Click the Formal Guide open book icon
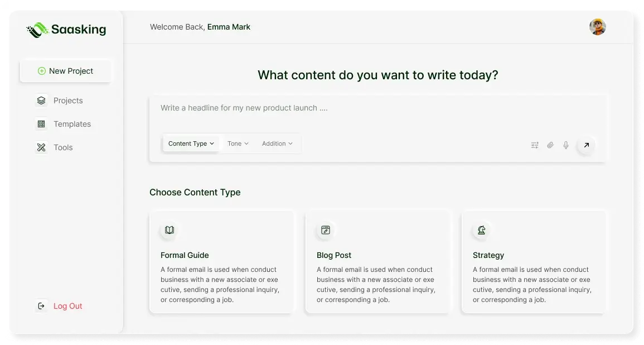Screen dimensions: 644x345 click(x=169, y=230)
